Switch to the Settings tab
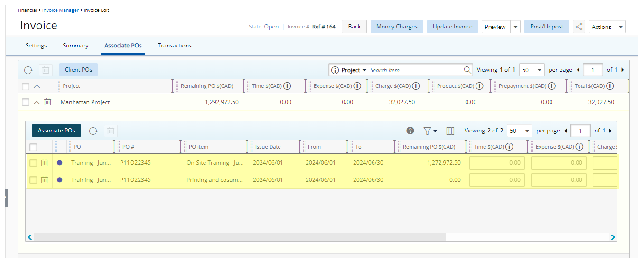This screenshot has height=264, width=644. (36, 46)
